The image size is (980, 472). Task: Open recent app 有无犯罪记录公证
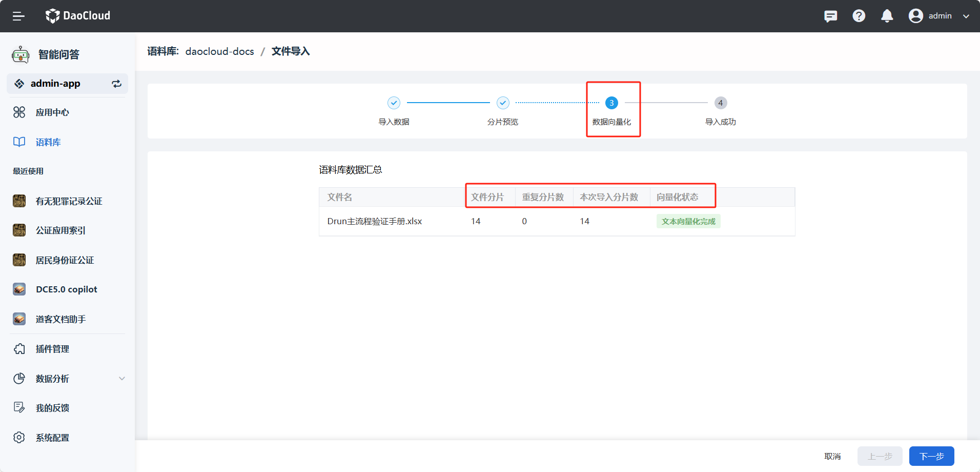coord(69,201)
